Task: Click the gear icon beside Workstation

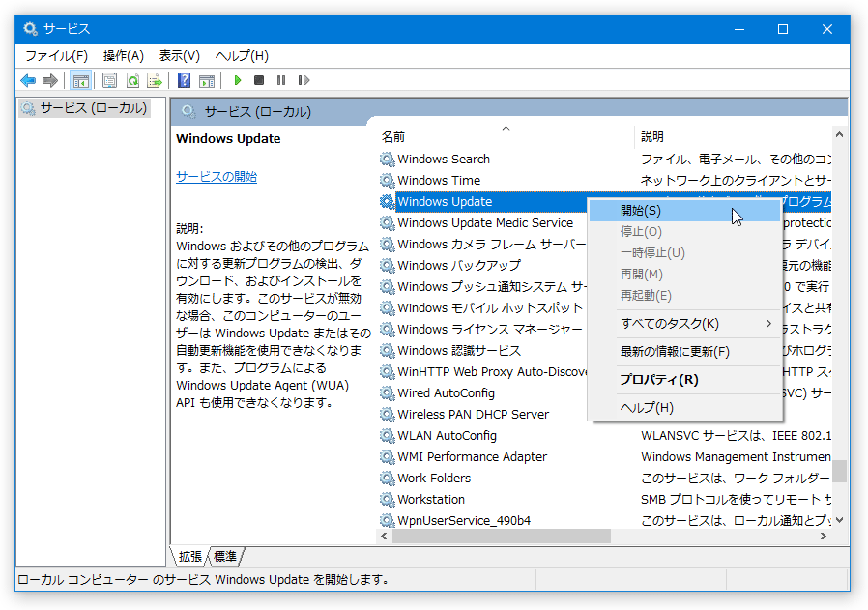Action: tap(387, 499)
